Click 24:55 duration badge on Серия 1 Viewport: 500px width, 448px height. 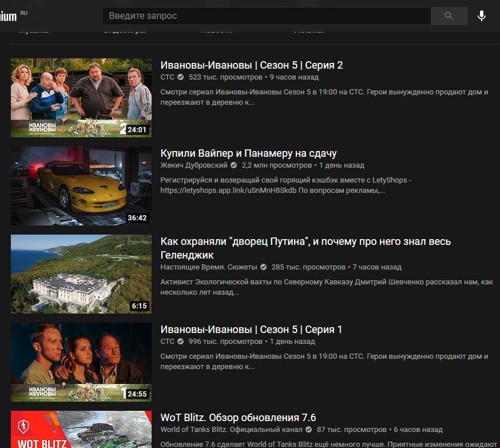click(x=137, y=394)
